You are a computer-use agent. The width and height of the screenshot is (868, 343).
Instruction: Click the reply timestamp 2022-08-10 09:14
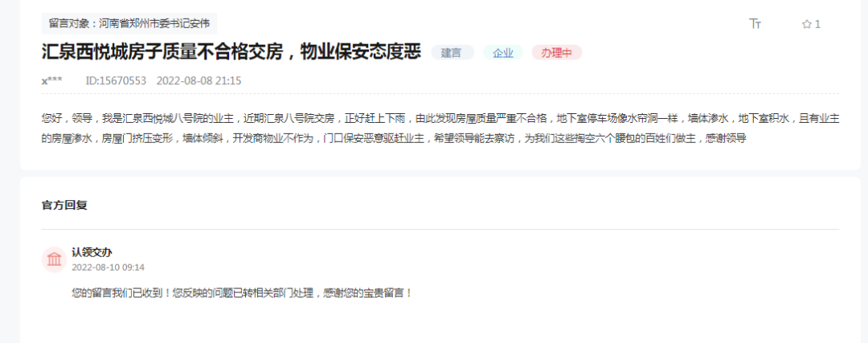[x=108, y=267]
